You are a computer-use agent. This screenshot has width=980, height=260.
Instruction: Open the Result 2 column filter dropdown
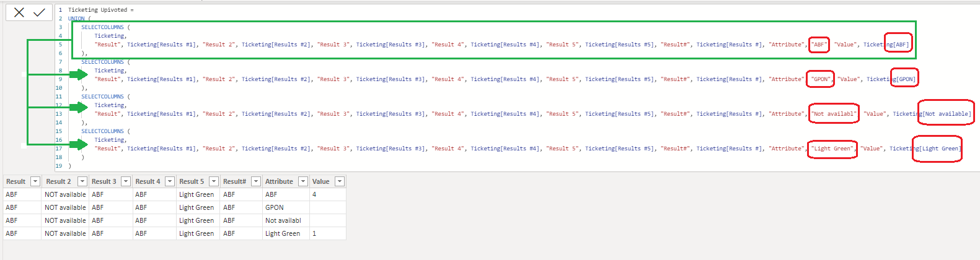(x=82, y=181)
